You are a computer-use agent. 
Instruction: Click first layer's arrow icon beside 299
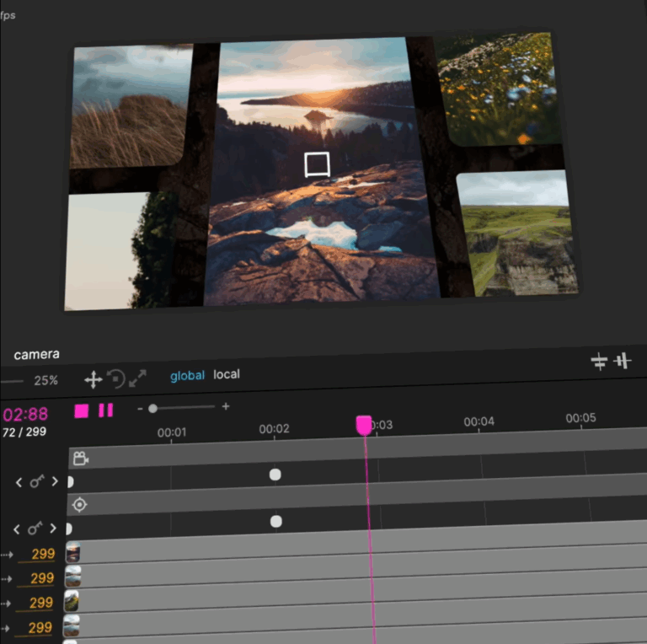(x=7, y=555)
